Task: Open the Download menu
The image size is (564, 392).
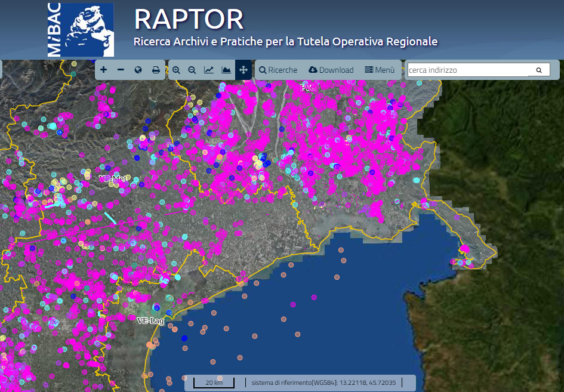Action: click(331, 70)
